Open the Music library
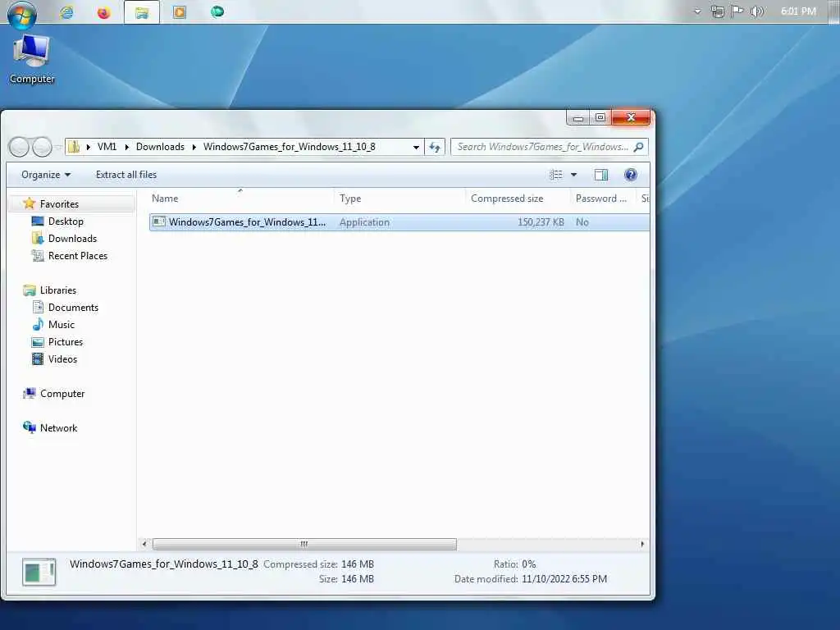 click(x=61, y=325)
